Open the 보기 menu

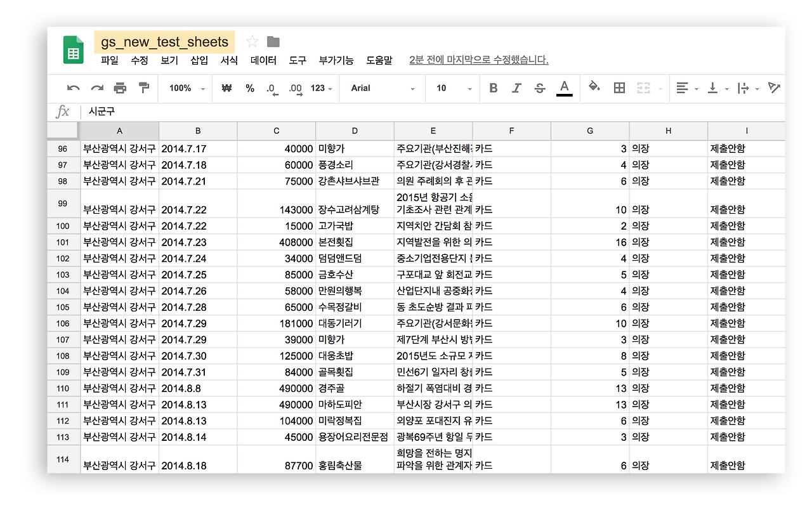point(169,60)
